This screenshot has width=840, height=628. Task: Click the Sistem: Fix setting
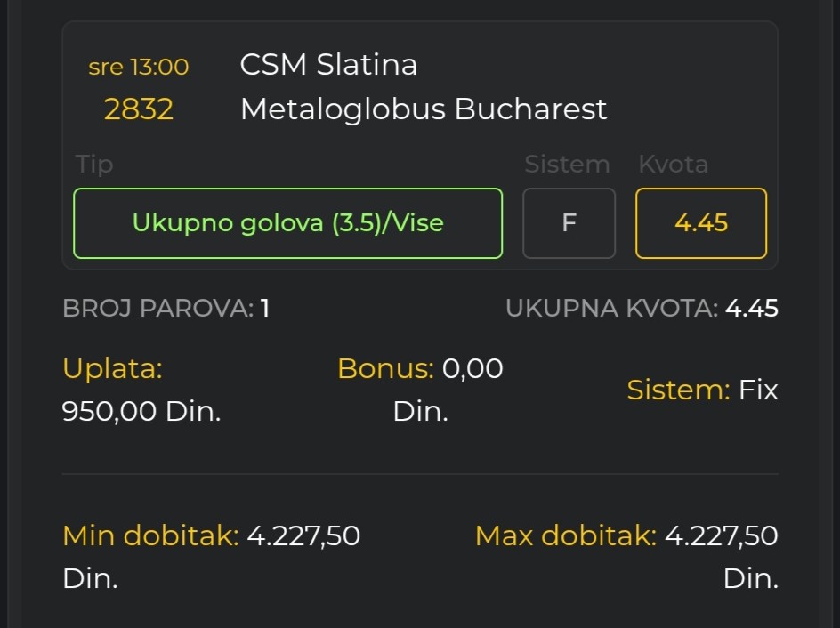point(702,390)
